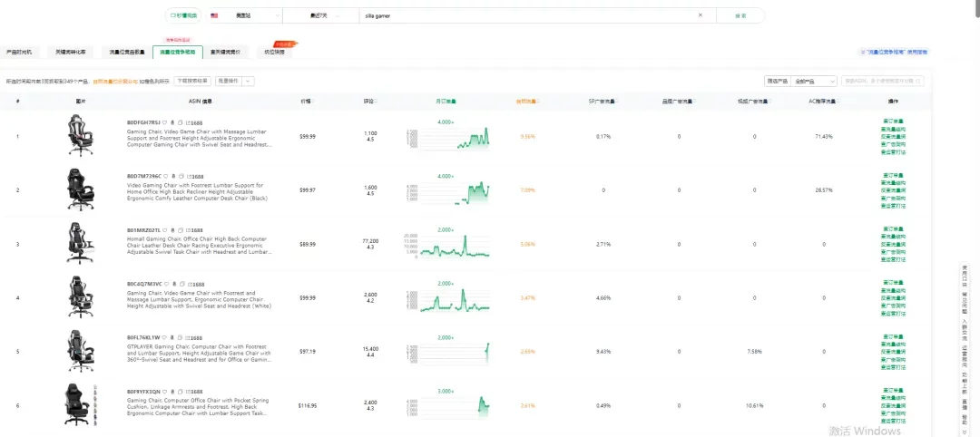Click the ASIN search input field

(883, 81)
